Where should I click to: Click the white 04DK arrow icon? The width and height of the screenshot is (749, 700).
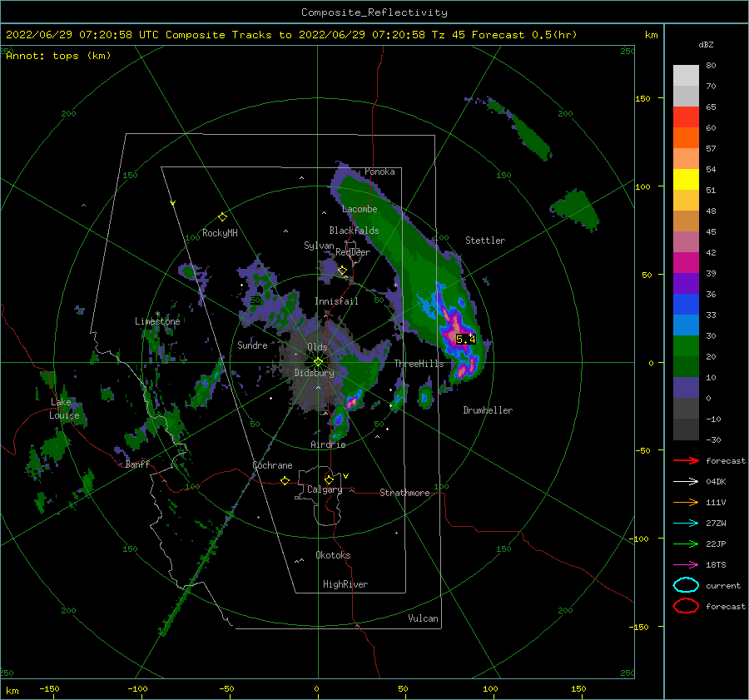point(686,481)
